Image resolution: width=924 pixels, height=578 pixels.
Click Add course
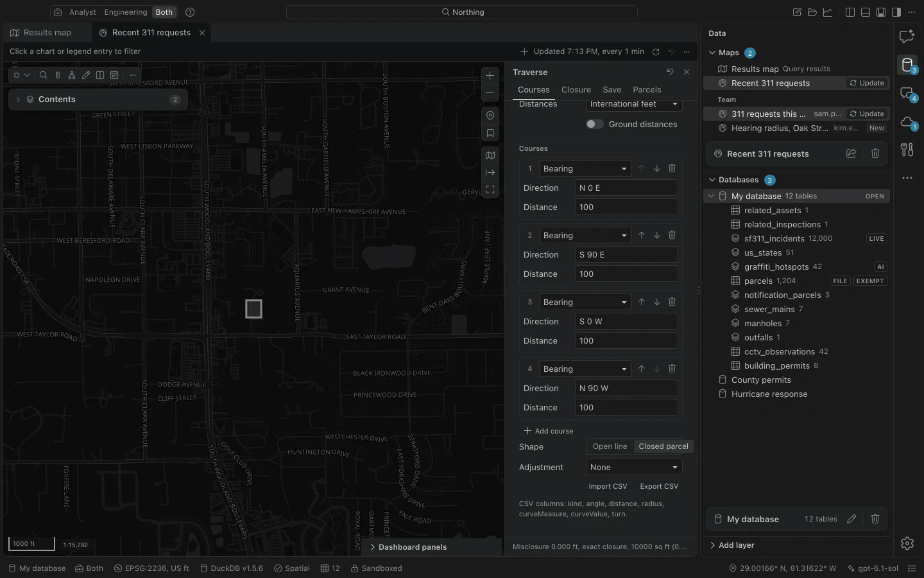(549, 431)
